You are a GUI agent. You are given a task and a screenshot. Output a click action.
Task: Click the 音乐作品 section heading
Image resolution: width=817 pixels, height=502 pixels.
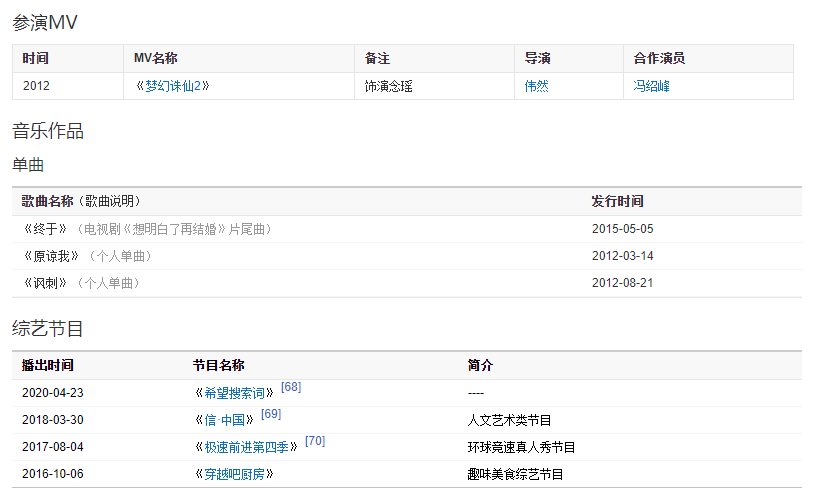click(x=48, y=130)
